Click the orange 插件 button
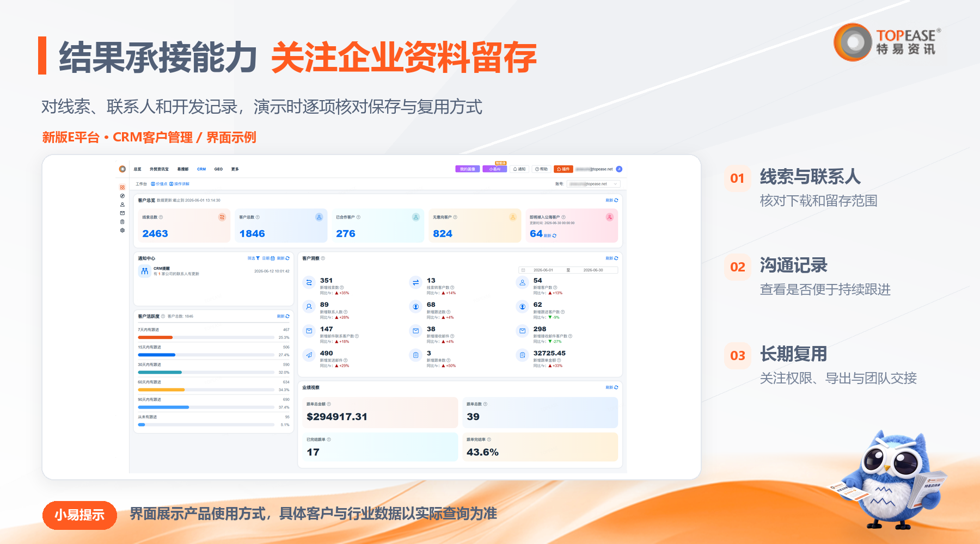 pos(563,169)
